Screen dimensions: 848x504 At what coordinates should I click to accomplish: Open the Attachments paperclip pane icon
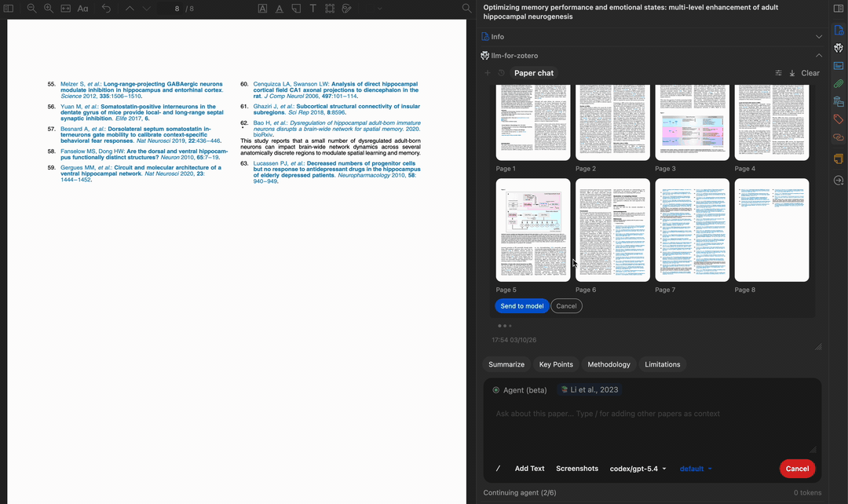[x=838, y=83]
